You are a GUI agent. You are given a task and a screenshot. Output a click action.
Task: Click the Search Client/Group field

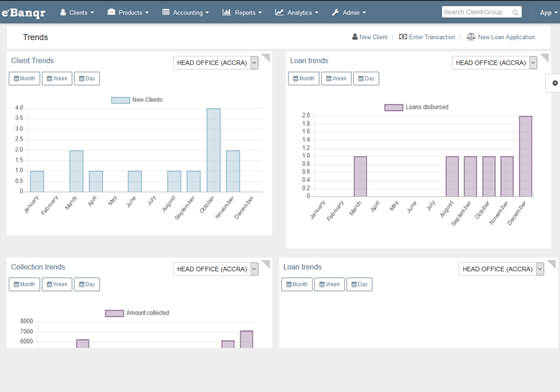[481, 12]
